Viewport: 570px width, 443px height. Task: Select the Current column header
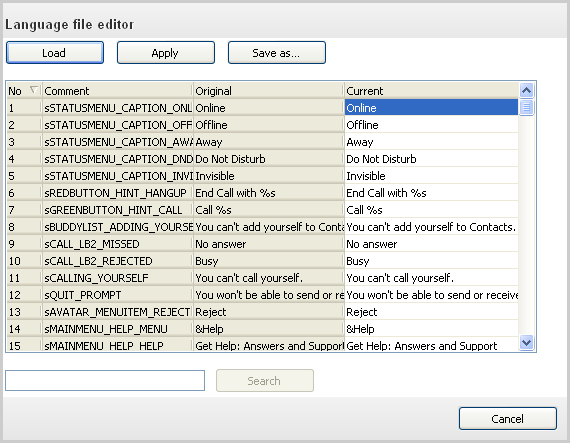point(431,90)
